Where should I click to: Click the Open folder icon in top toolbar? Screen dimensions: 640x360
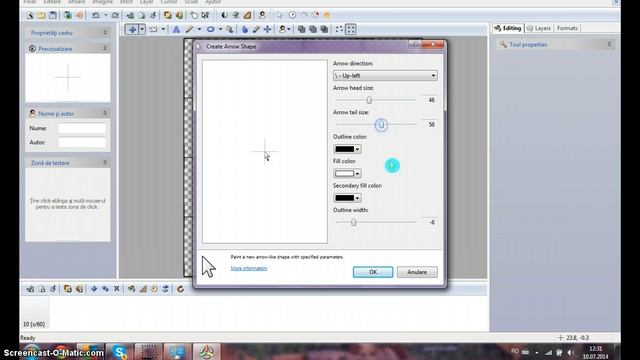[x=41, y=16]
